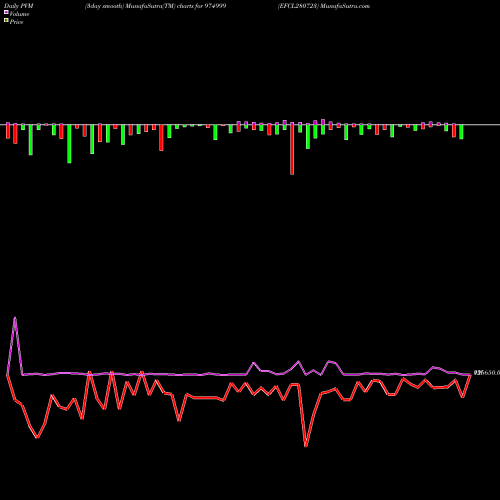The height and width of the screenshot is (500, 500).
Task: Select the 'Volume' legend label
Action: tap(19, 14)
